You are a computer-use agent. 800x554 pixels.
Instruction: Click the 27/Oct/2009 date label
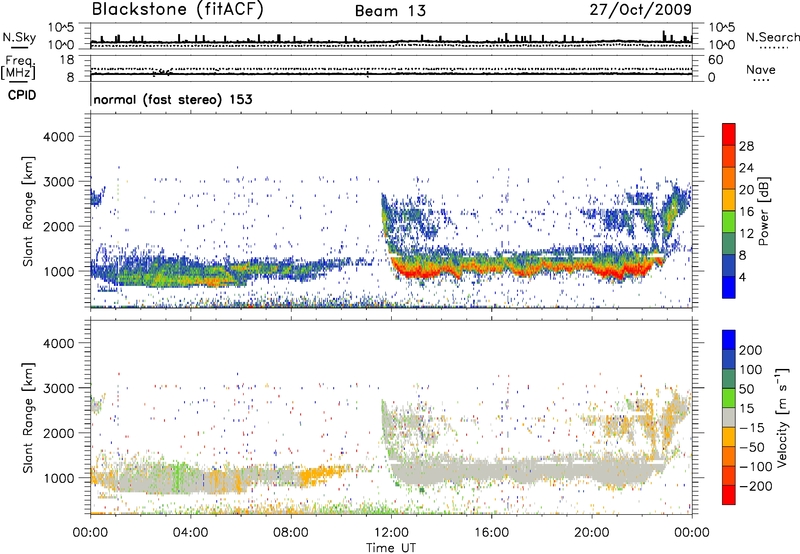641,10
